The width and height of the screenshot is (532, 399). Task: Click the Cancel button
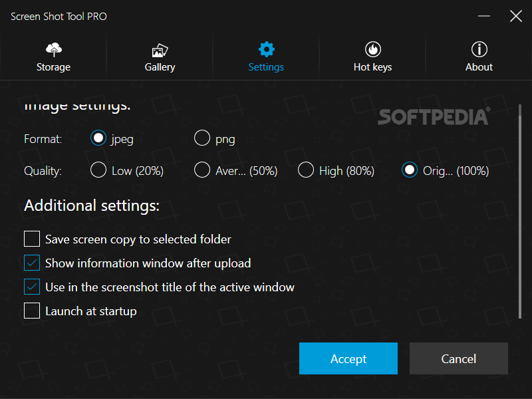point(458,358)
